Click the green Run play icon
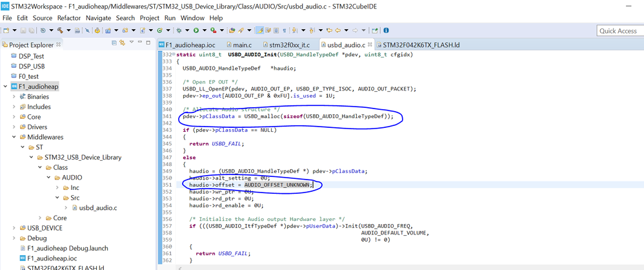Viewport: 644px width, 270px height. [x=196, y=30]
